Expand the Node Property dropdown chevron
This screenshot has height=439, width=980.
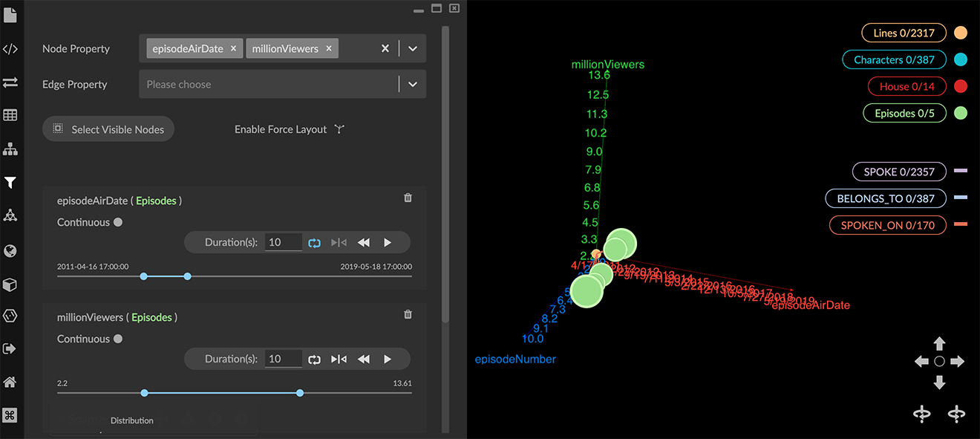[412, 48]
